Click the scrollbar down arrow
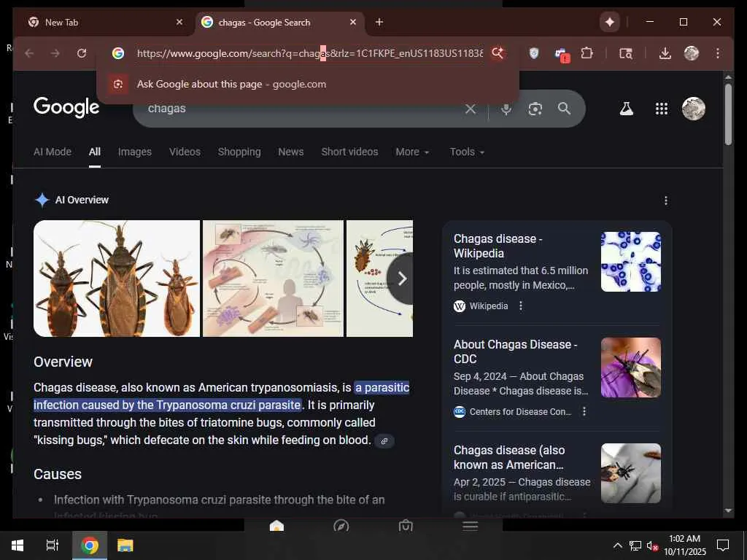The image size is (747, 560). (728, 510)
